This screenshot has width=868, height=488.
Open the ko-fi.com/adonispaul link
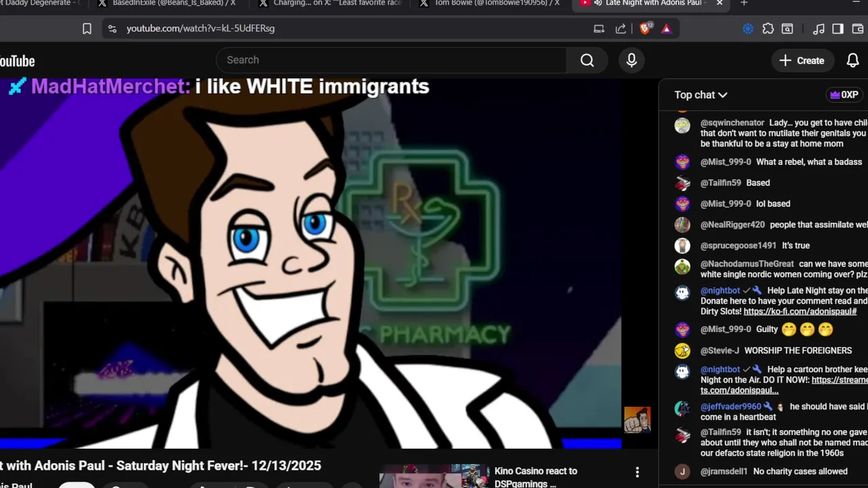[x=800, y=312]
